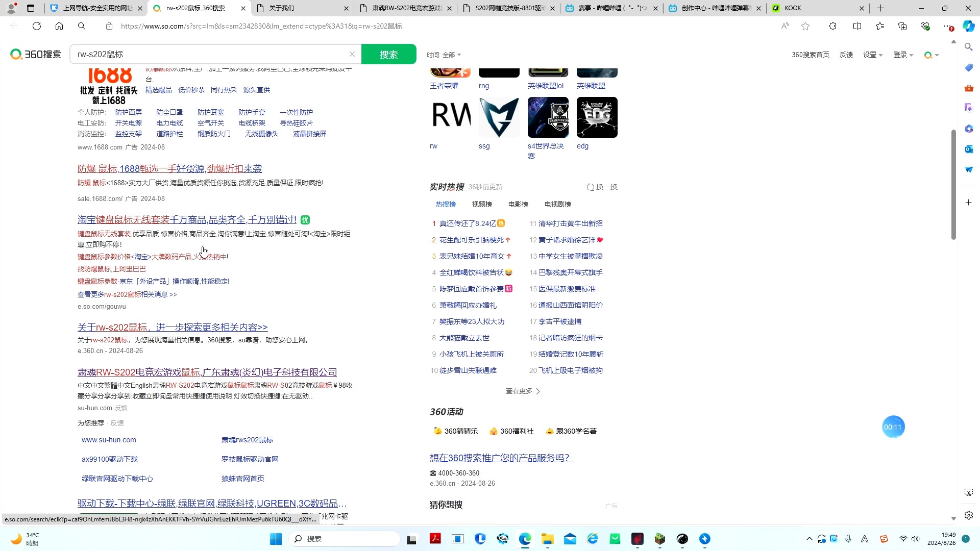980x551 pixels.
Task: Open Favorites list icon in toolbar
Action: (880, 26)
